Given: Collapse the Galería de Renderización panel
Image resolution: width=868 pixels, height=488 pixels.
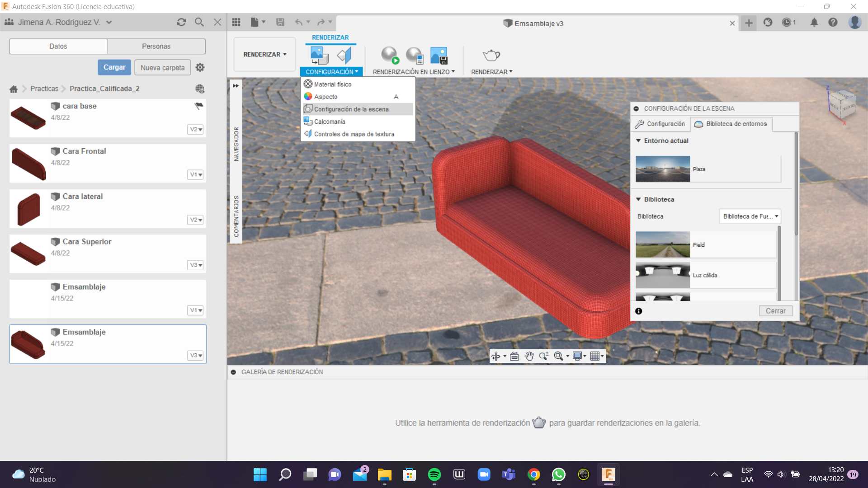Looking at the screenshot, I should tap(233, 372).
